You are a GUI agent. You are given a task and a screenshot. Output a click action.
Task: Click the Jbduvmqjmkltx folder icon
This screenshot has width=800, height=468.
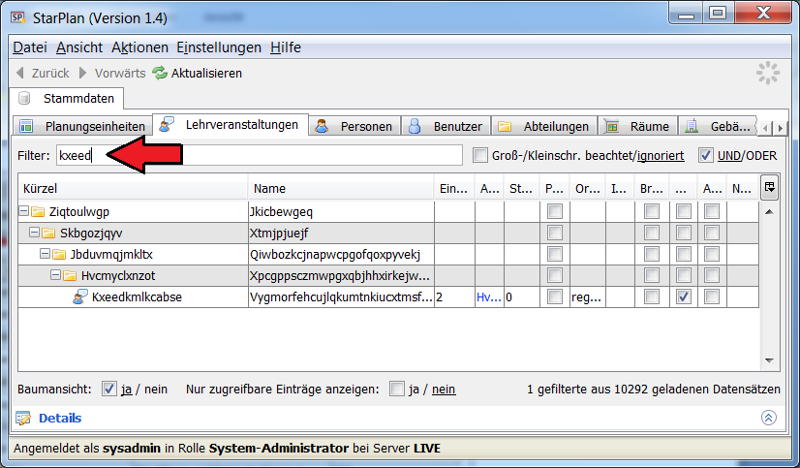[x=59, y=254]
